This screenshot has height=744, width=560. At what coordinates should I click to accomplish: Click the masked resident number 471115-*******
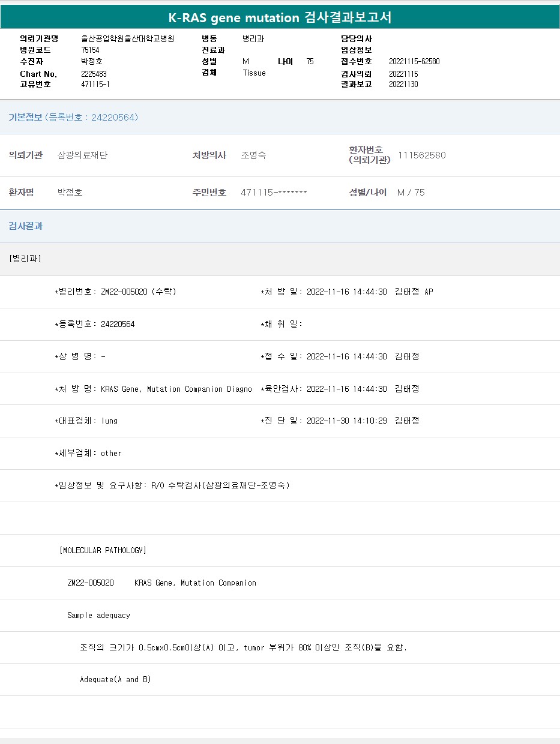[274, 193]
